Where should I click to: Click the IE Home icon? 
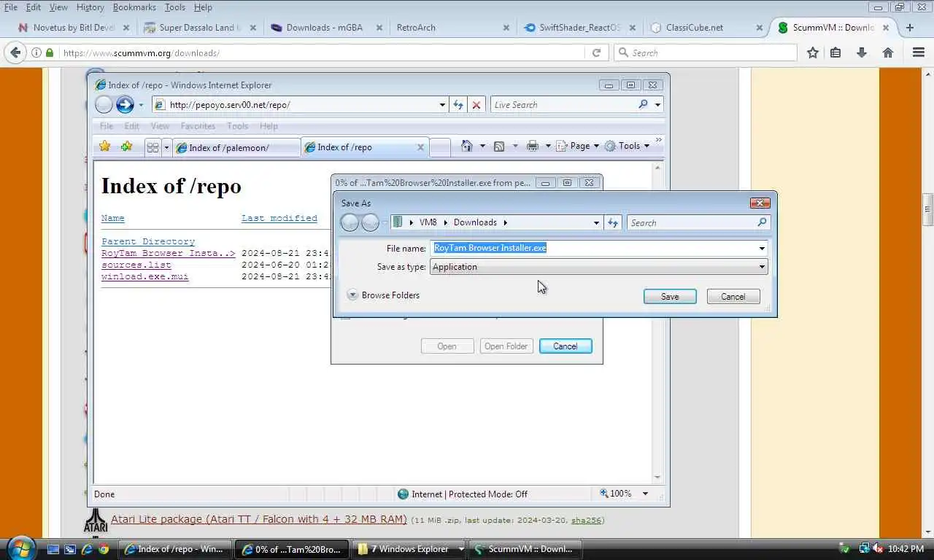[467, 146]
